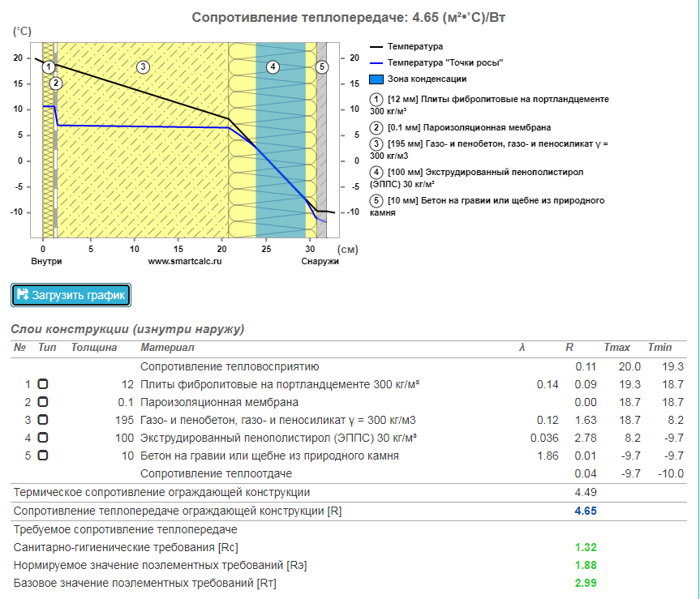
Task: Click 'Санитарно-гигиенические требования [Rc]' label
Action: 126,547
